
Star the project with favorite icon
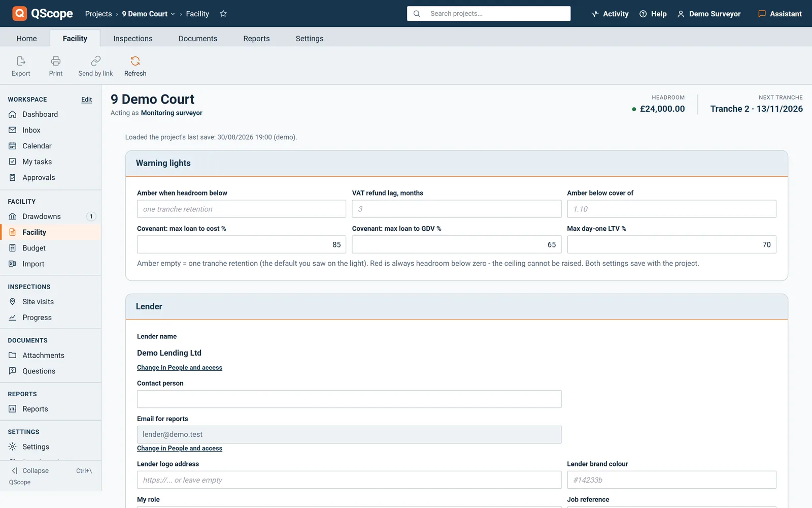click(x=223, y=14)
